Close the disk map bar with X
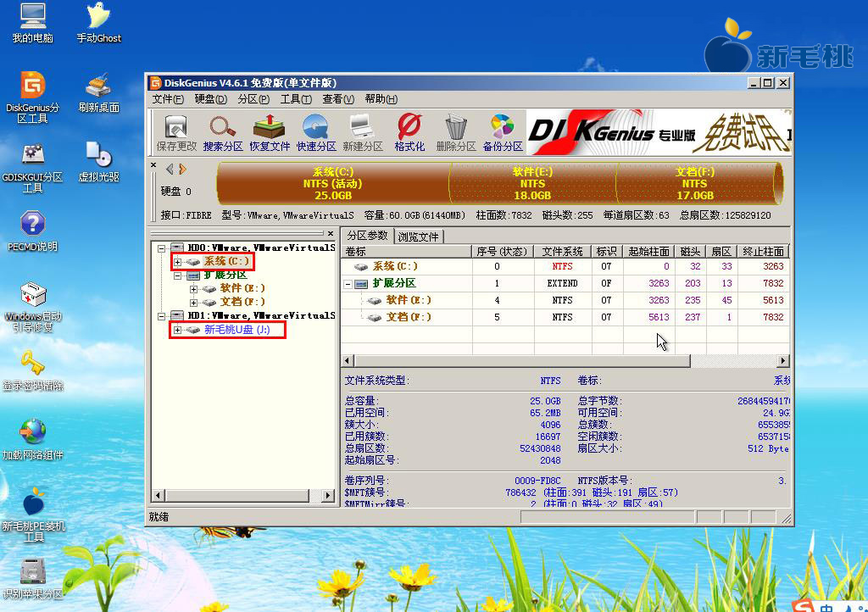Image resolution: width=868 pixels, height=612 pixels. (153, 165)
